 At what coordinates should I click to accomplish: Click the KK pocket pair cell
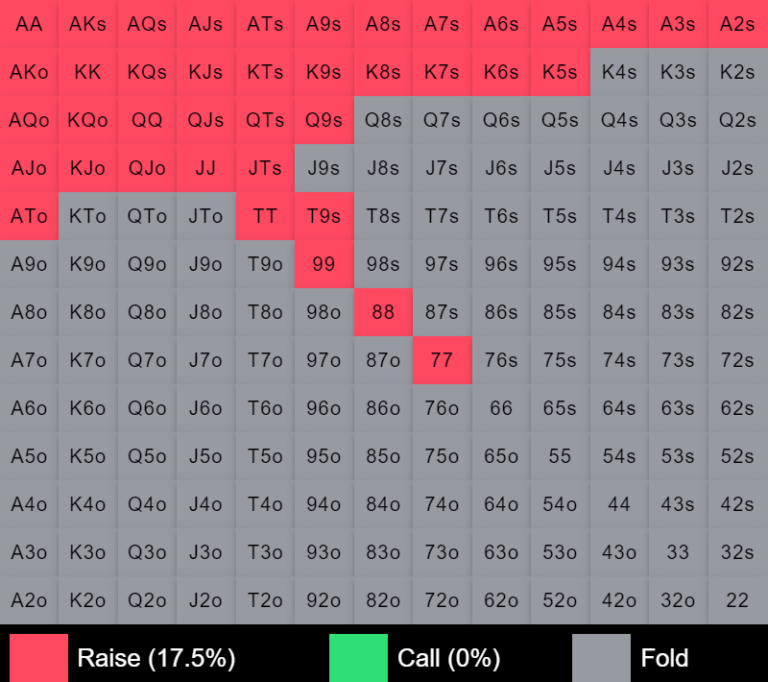coord(88,72)
